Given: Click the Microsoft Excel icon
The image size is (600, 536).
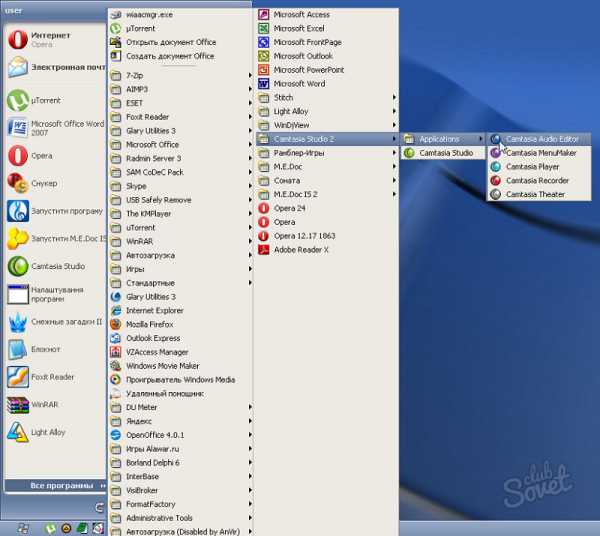Looking at the screenshot, I should (264, 28).
